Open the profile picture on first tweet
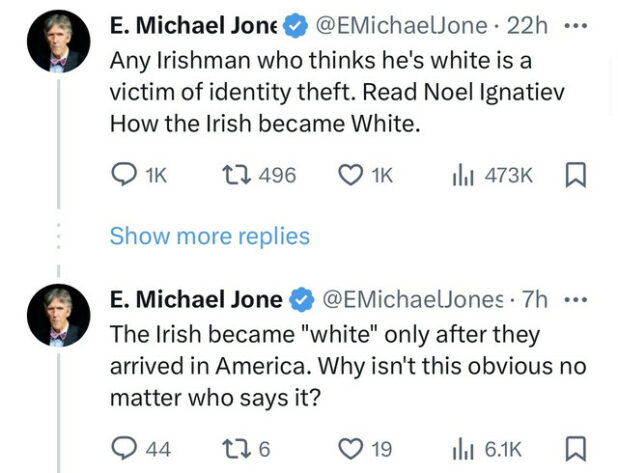The width and height of the screenshot is (618, 473). (x=59, y=42)
